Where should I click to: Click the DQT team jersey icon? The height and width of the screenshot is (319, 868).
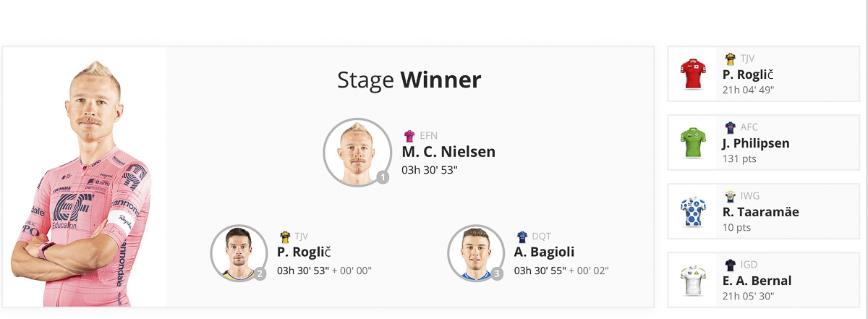point(522,237)
